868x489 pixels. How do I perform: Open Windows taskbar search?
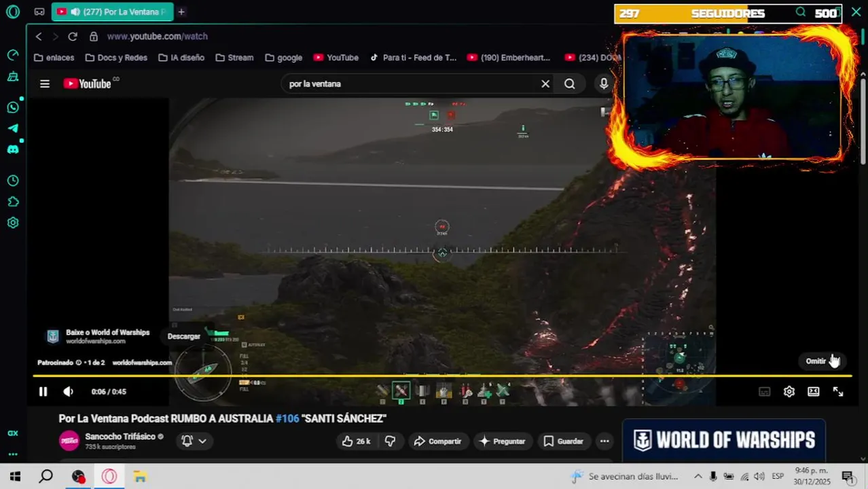coord(46,477)
